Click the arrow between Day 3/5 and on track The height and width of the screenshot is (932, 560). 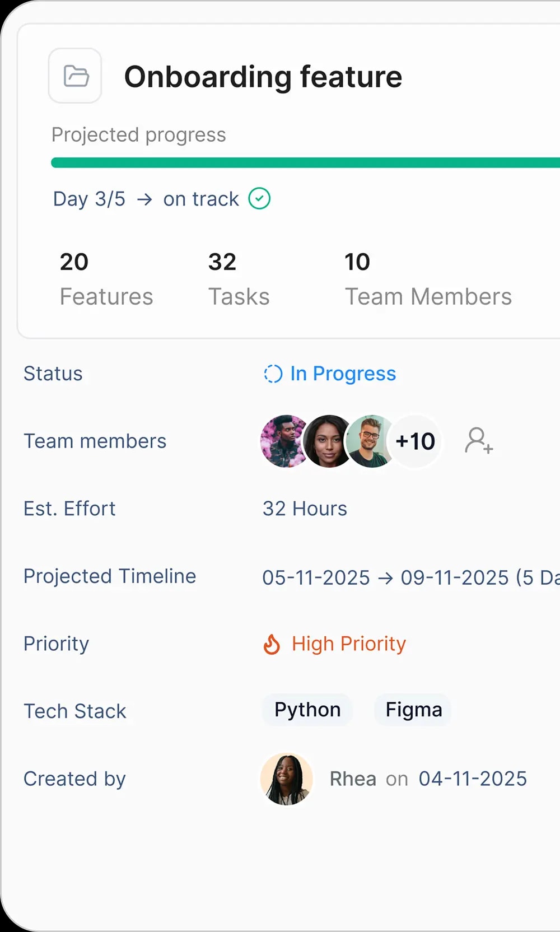click(x=146, y=199)
